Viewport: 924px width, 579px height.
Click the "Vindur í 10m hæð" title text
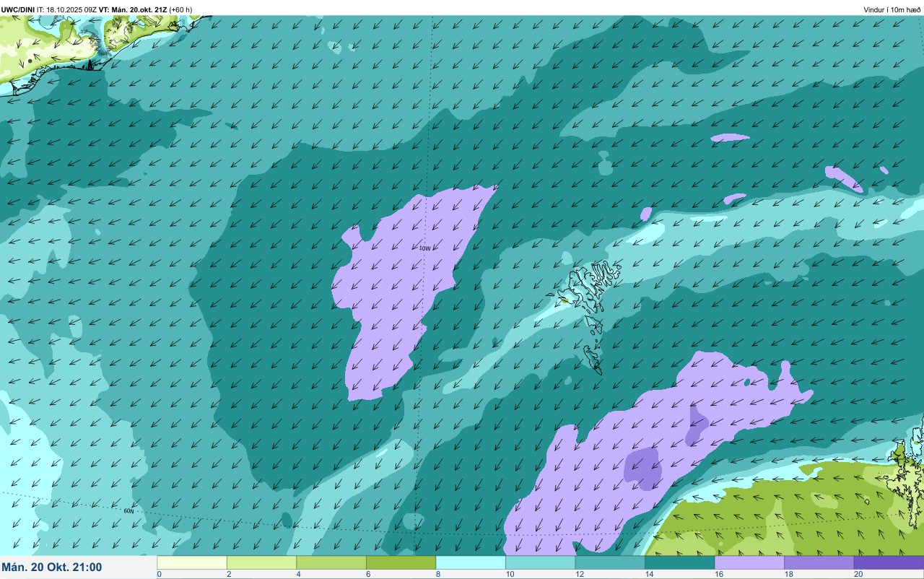tap(892, 10)
